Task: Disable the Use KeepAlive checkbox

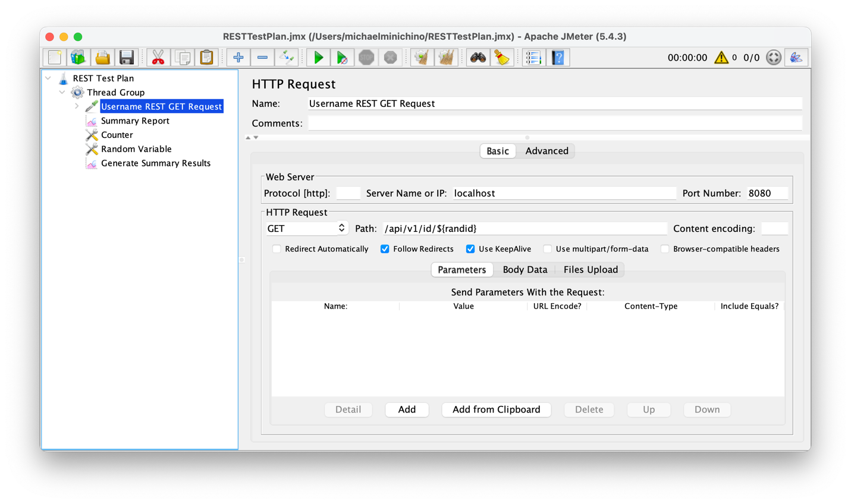Action: [x=470, y=249]
